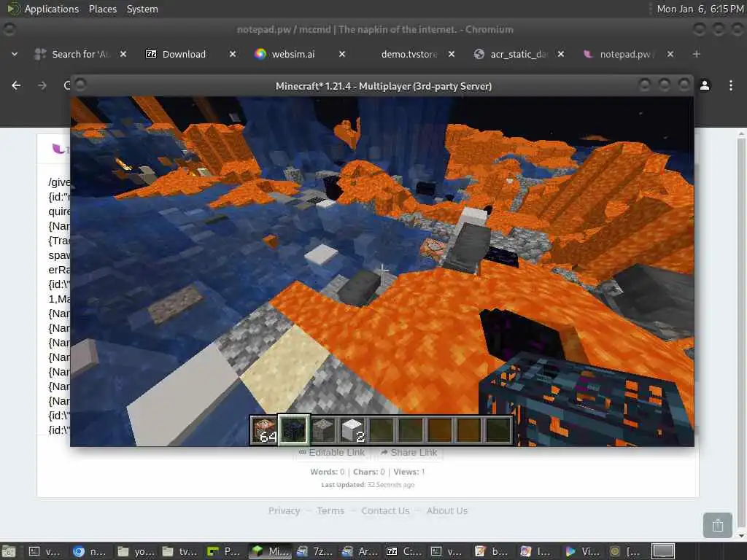Open the "b..." text editor taskbar entry
The width and height of the screenshot is (747, 560).
494,551
